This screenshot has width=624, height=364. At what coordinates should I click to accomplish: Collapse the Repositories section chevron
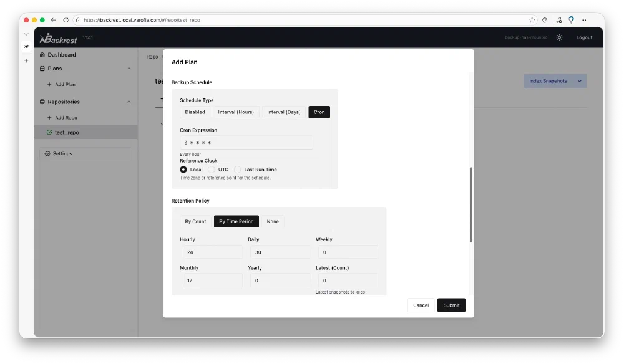click(x=129, y=102)
